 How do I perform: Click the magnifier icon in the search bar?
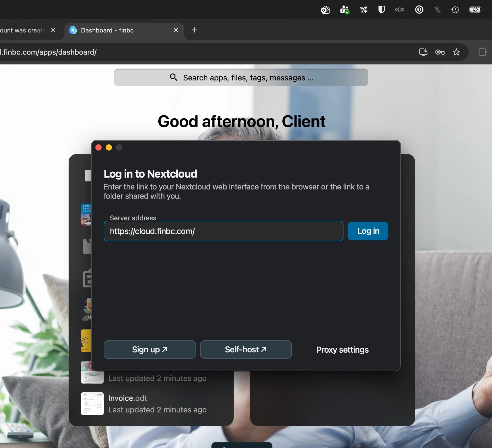click(x=174, y=77)
